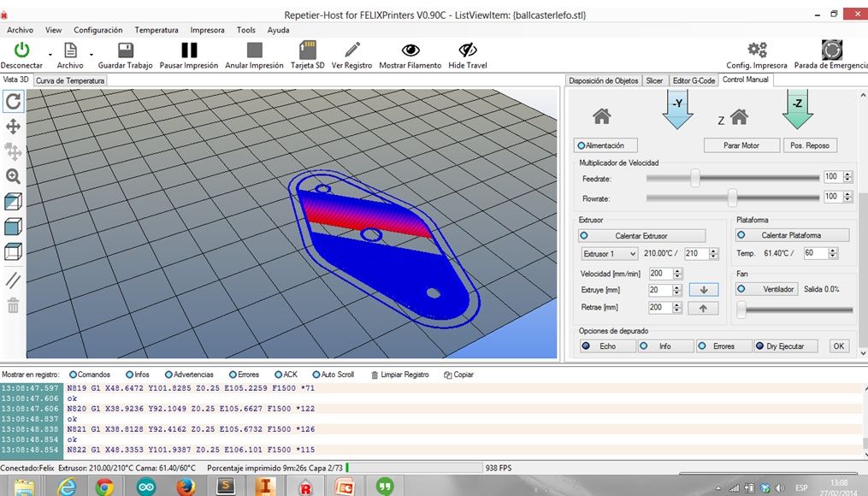Switch to front cube view
This screenshot has width=868, height=496.
14,227
